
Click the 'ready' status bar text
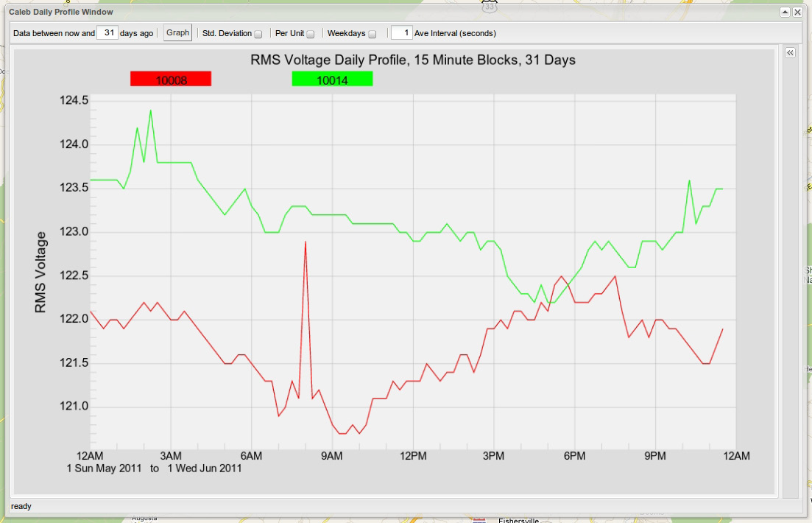point(21,506)
